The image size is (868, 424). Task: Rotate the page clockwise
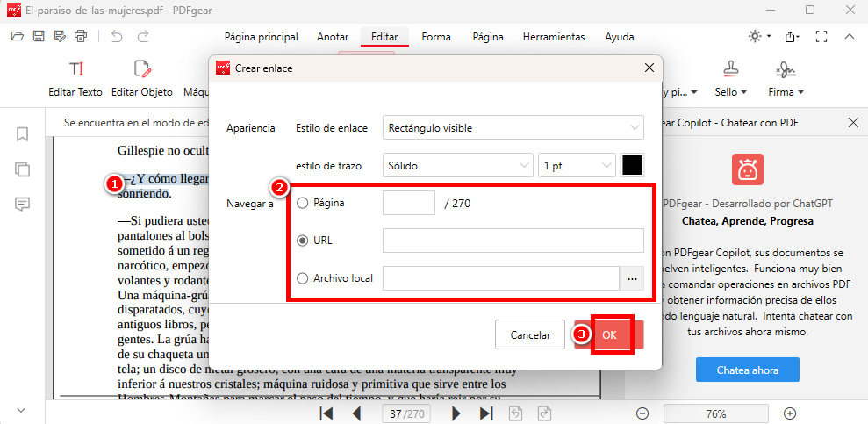pos(544,413)
